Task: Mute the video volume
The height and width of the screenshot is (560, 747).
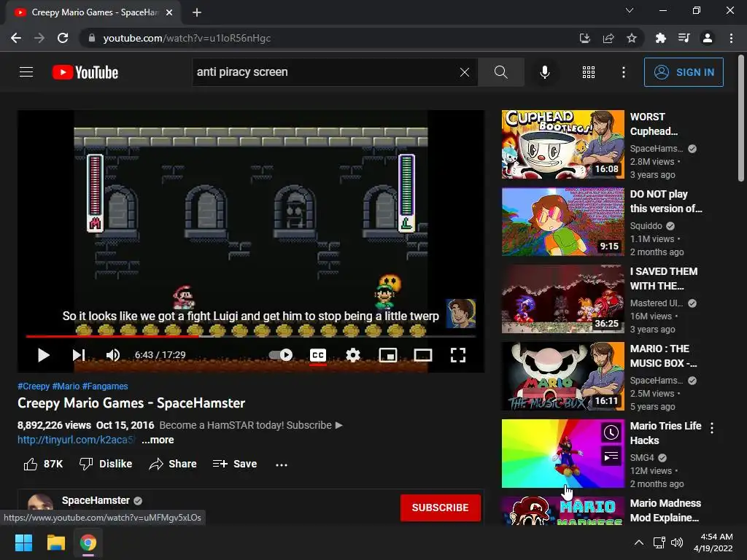Action: (x=113, y=355)
